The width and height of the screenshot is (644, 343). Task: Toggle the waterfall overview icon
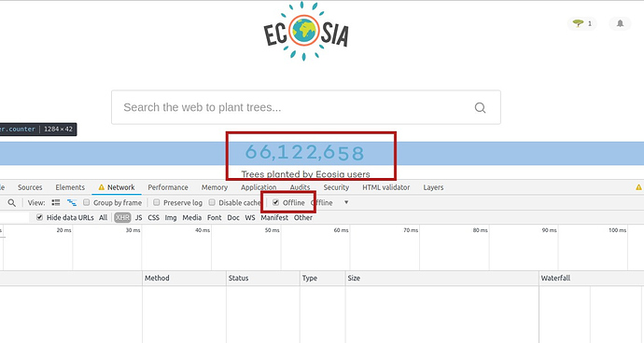[x=72, y=202]
